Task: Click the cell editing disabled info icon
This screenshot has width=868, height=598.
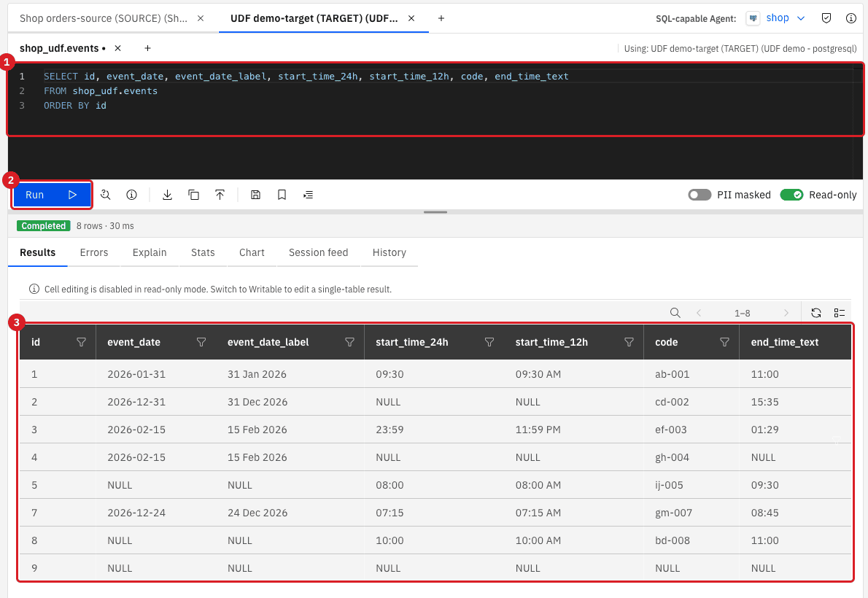Action: [34, 289]
